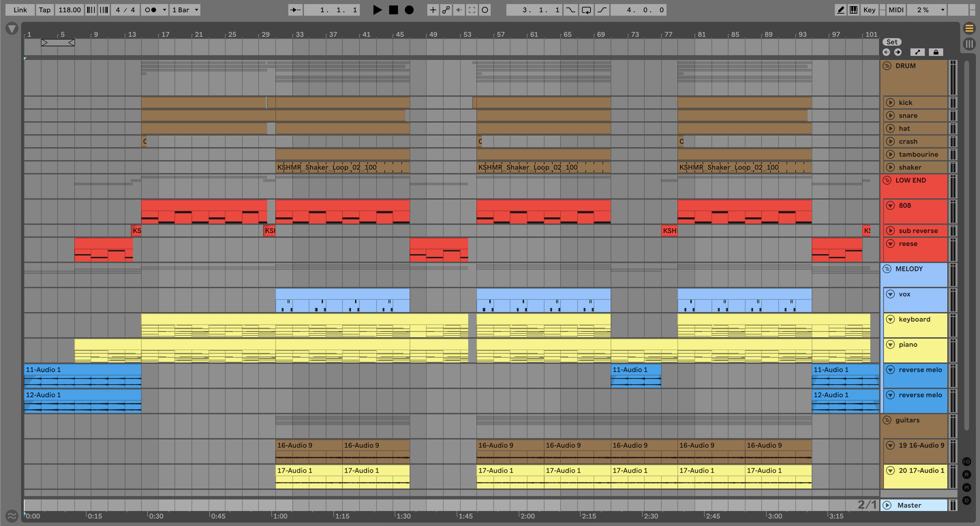The image size is (980, 526).
Task: Click the 118.00 tempo field
Action: click(x=69, y=10)
